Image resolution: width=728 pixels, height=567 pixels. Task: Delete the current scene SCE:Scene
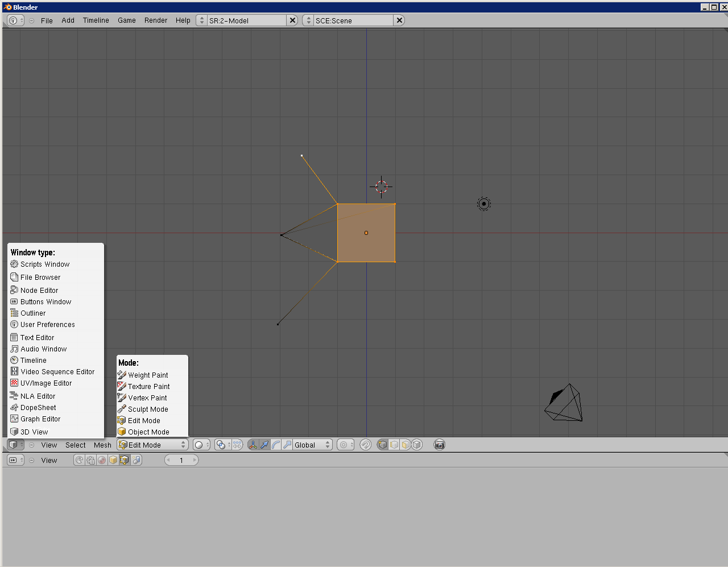(x=399, y=20)
